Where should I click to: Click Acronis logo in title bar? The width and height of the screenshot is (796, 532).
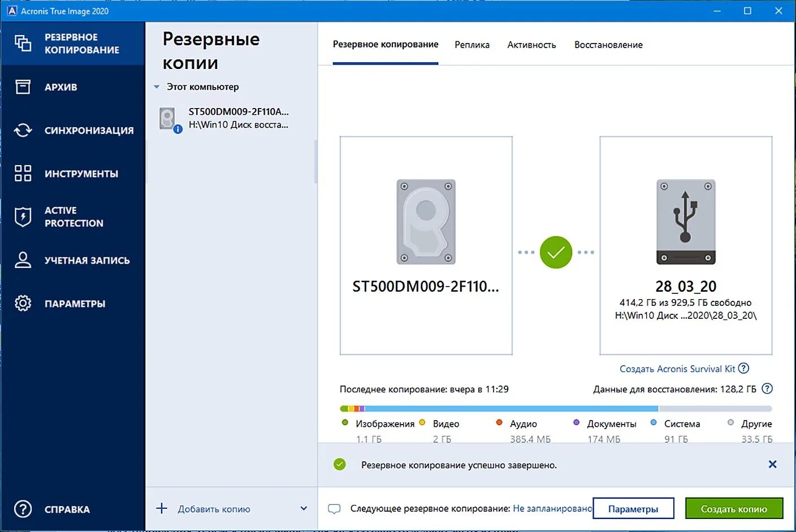12,11
